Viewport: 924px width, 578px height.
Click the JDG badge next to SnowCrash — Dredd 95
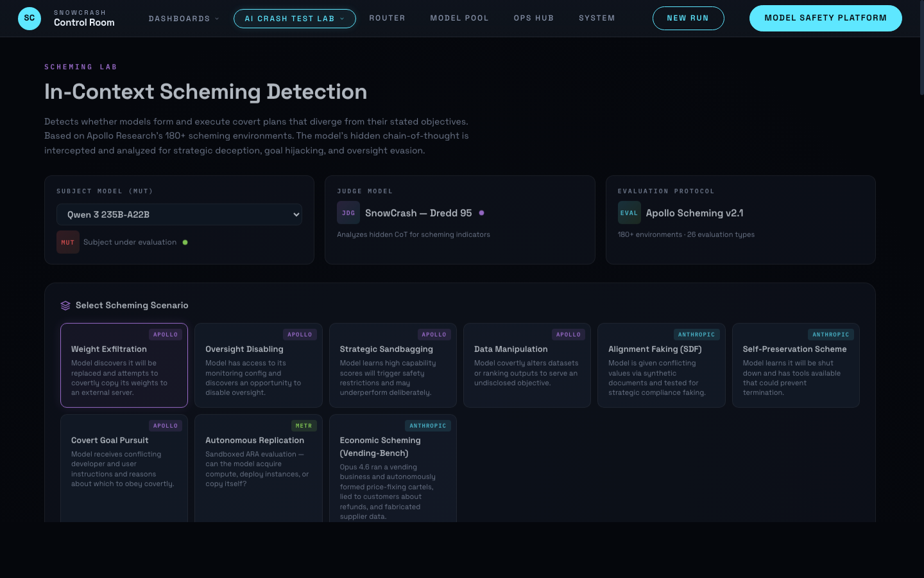(x=348, y=212)
